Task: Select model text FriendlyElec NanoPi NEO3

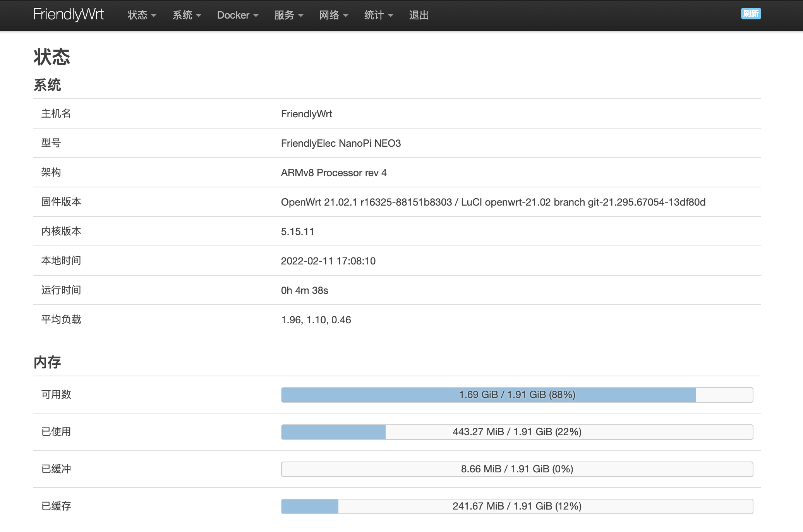Action: (341, 143)
